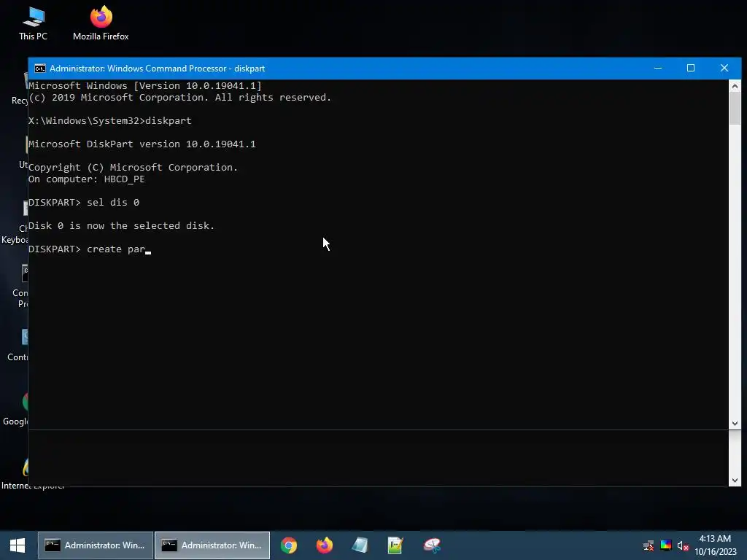This screenshot has width=747, height=560.
Task: Click the colorful display tray icon
Action: coord(666,545)
